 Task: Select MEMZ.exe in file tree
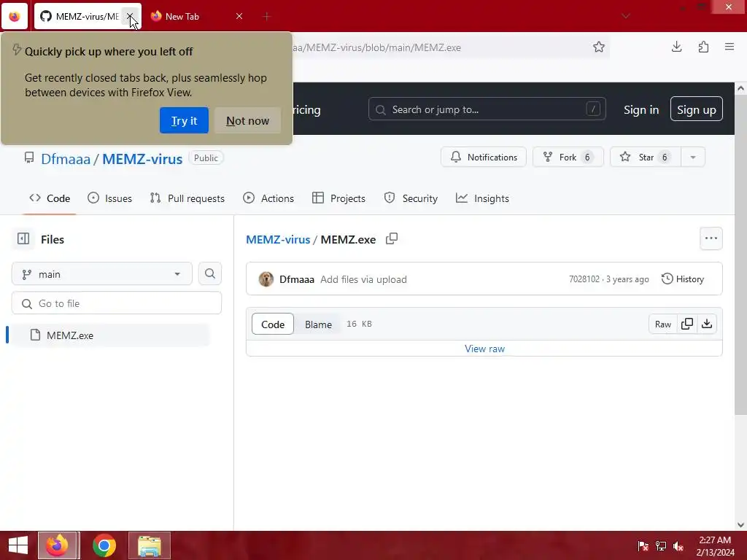coord(109,335)
